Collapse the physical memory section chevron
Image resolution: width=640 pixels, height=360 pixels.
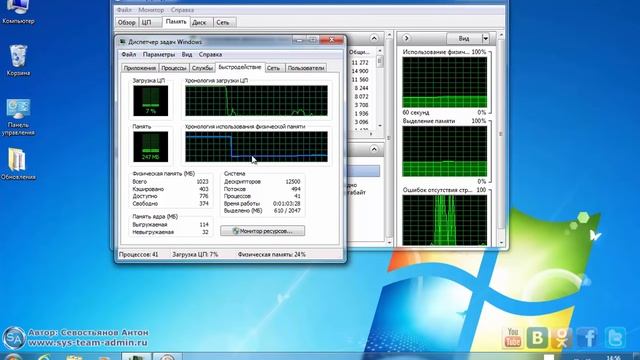pos(374,149)
